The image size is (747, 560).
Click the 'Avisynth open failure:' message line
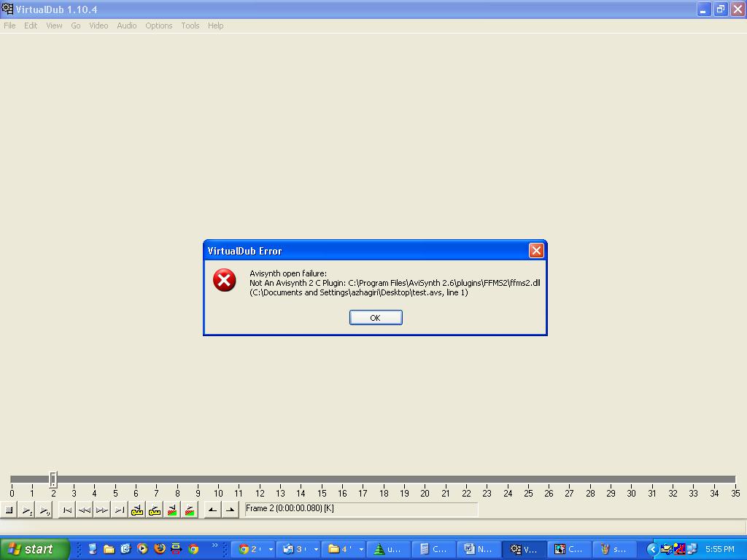coord(288,273)
